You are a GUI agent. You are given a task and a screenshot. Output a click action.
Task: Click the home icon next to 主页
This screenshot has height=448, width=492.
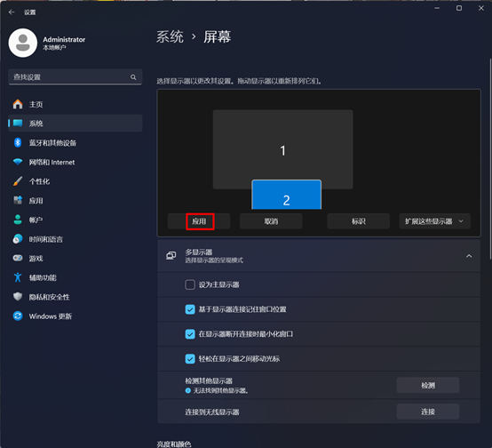point(18,104)
